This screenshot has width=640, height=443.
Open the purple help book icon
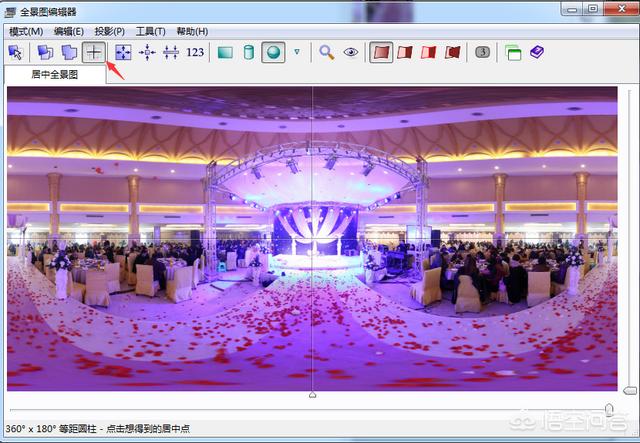537,52
